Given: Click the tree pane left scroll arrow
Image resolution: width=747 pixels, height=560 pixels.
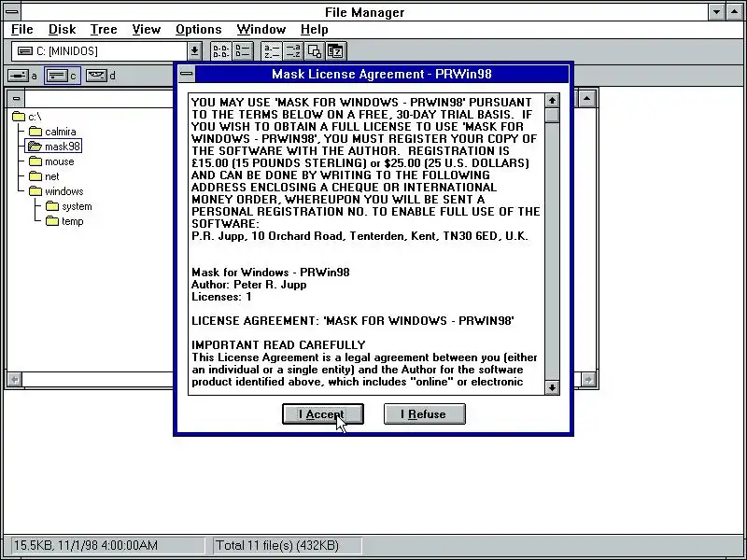Looking at the screenshot, I should [15, 380].
